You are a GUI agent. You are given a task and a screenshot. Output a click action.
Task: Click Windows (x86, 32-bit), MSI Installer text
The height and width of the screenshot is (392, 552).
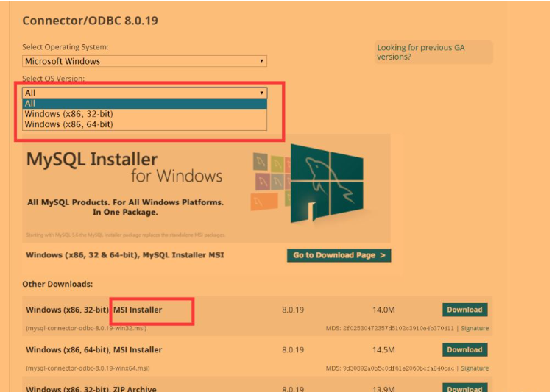(x=94, y=310)
